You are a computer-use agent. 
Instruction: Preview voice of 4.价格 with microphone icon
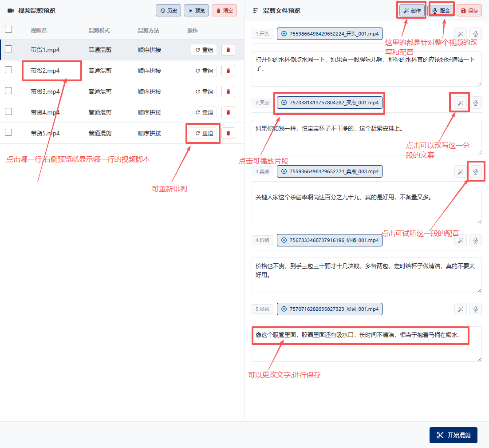click(476, 241)
